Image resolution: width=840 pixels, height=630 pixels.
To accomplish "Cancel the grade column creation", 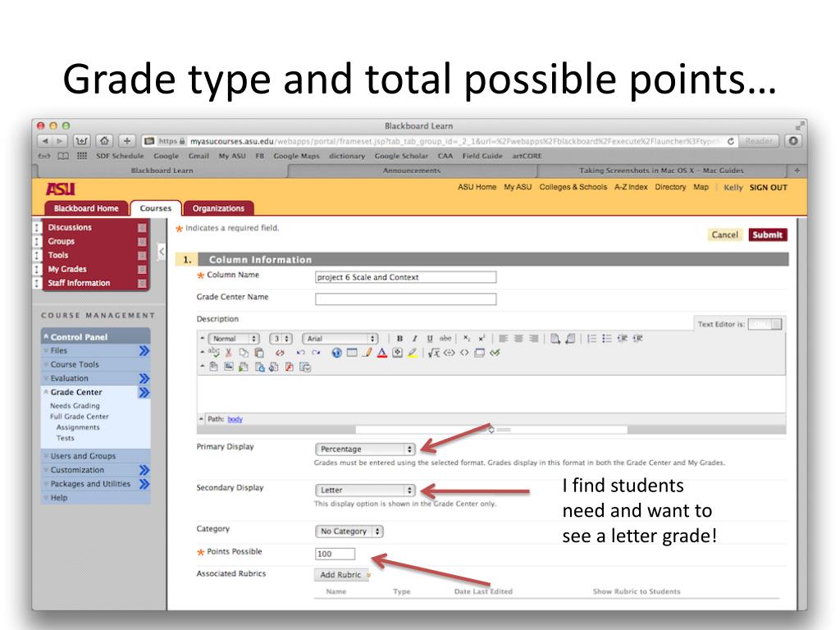I will click(x=725, y=235).
